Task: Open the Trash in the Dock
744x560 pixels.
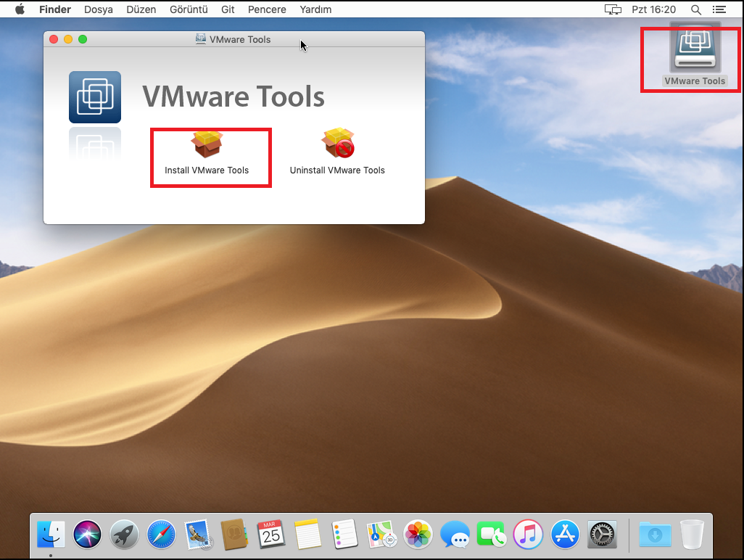Action: (692, 535)
